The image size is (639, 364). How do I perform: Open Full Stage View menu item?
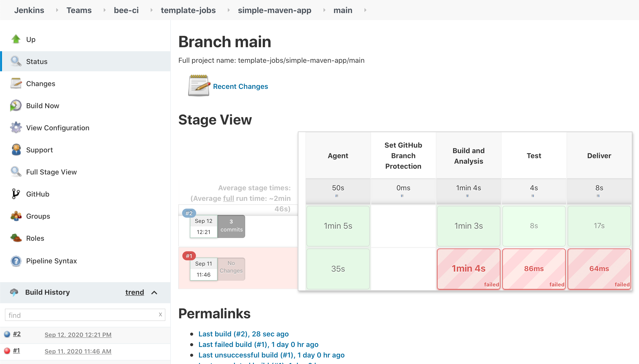coord(51,172)
